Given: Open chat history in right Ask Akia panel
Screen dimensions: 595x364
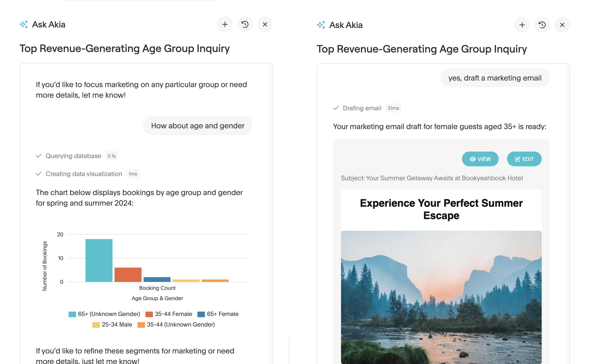Looking at the screenshot, I should point(542,25).
